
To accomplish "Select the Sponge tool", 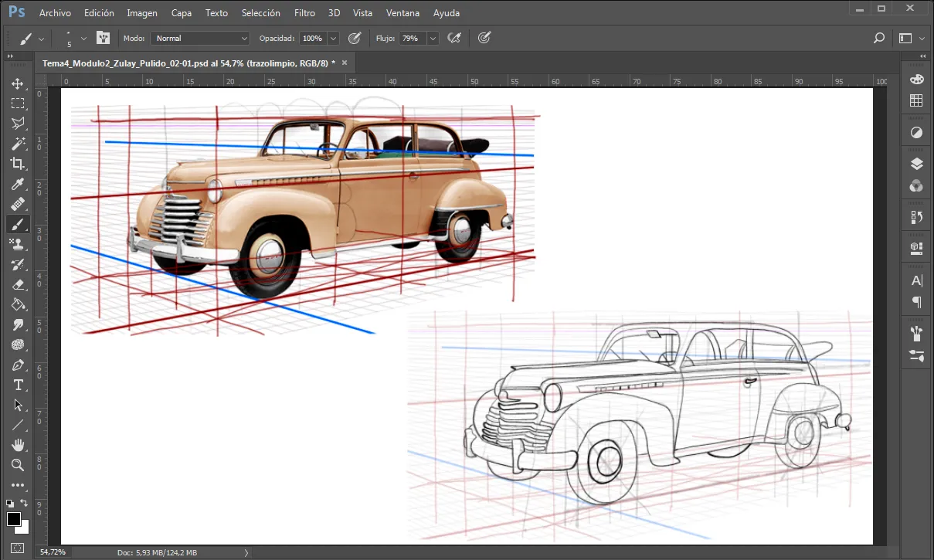I will tap(18, 344).
